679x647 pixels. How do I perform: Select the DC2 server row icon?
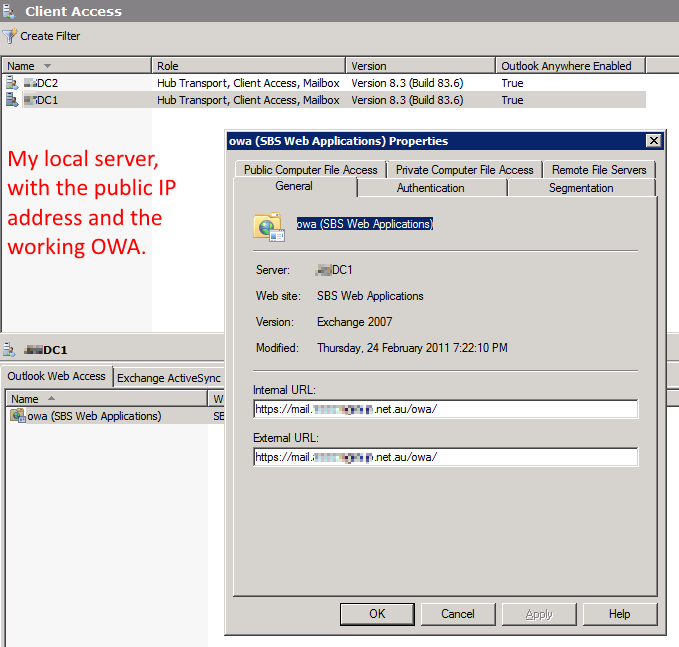pyautogui.click(x=12, y=83)
